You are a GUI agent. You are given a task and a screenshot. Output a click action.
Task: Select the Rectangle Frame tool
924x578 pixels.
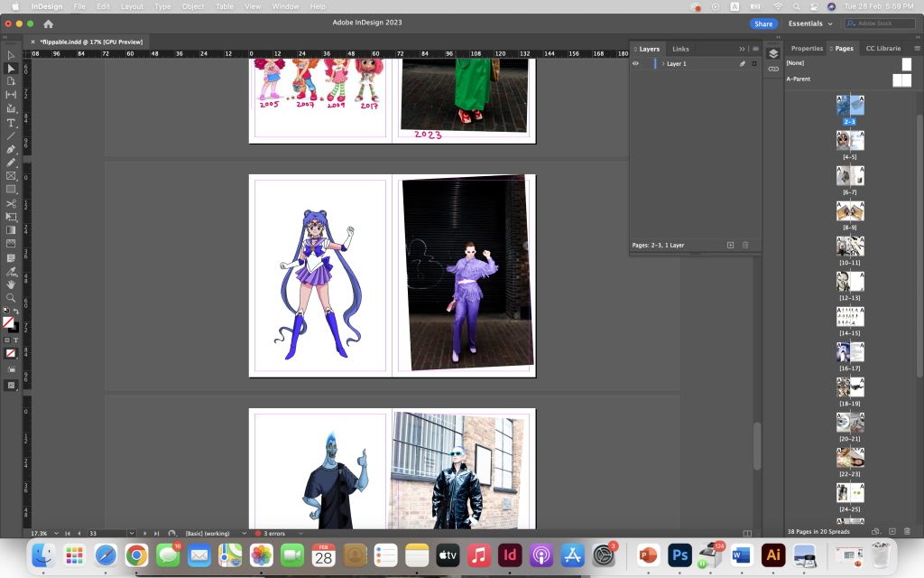pos(11,176)
